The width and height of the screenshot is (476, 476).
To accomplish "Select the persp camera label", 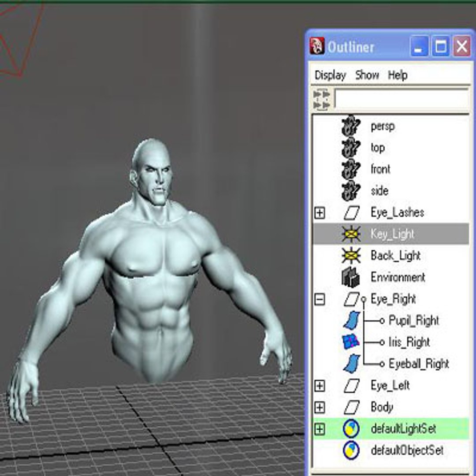I will point(383,126).
